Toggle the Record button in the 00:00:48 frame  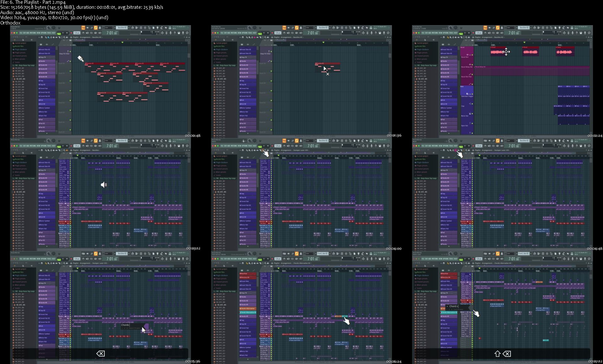coord(71,33)
